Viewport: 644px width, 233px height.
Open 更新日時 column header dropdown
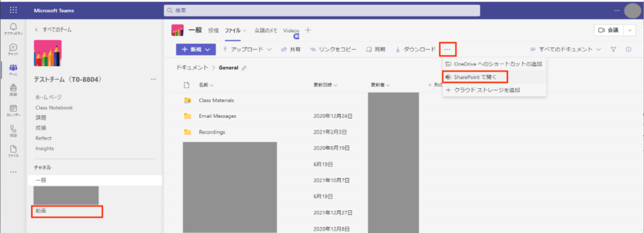tap(325, 85)
